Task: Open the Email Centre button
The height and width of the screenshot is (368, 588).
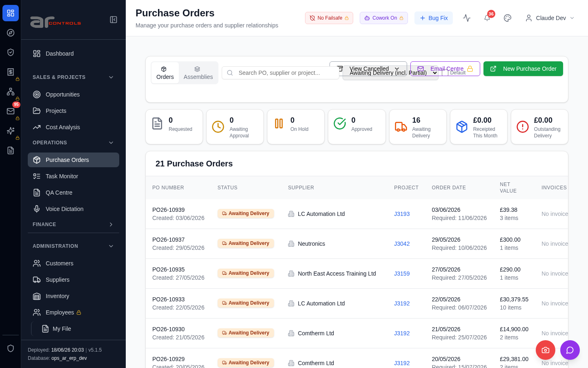Action: pos(445,69)
